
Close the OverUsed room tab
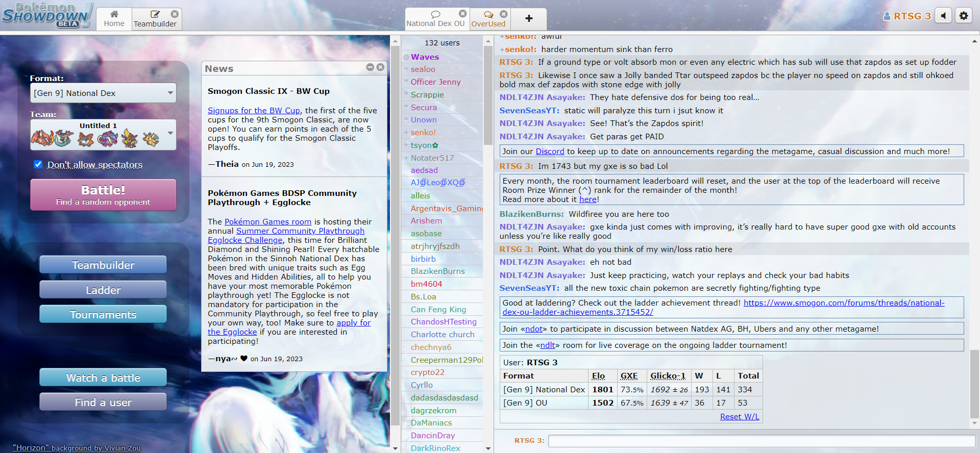503,14
